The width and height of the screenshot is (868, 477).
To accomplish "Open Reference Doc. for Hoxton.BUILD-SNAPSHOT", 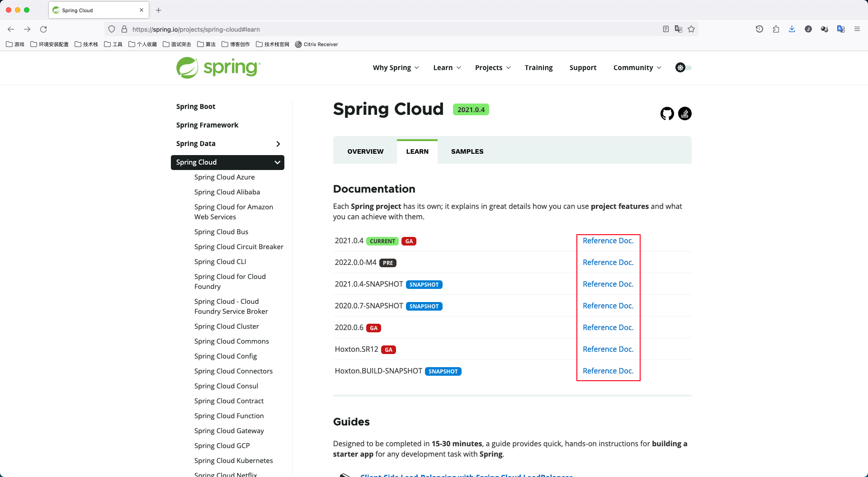I will click(608, 371).
